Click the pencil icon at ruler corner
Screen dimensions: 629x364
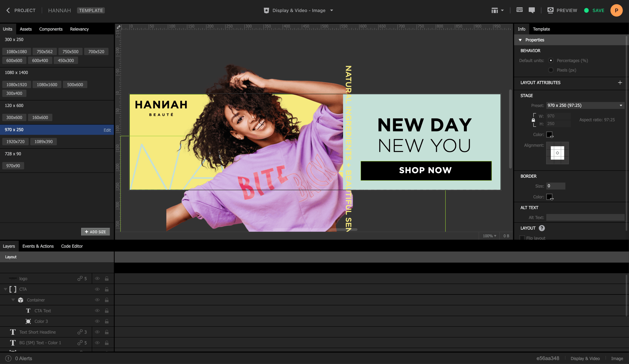119,27
